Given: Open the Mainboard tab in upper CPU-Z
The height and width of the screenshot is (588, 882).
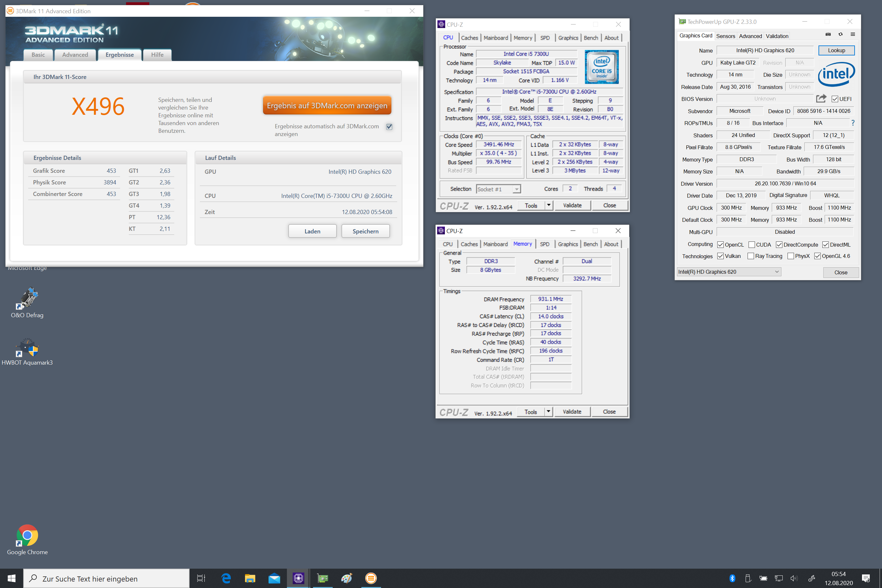Looking at the screenshot, I should pyautogui.click(x=496, y=38).
